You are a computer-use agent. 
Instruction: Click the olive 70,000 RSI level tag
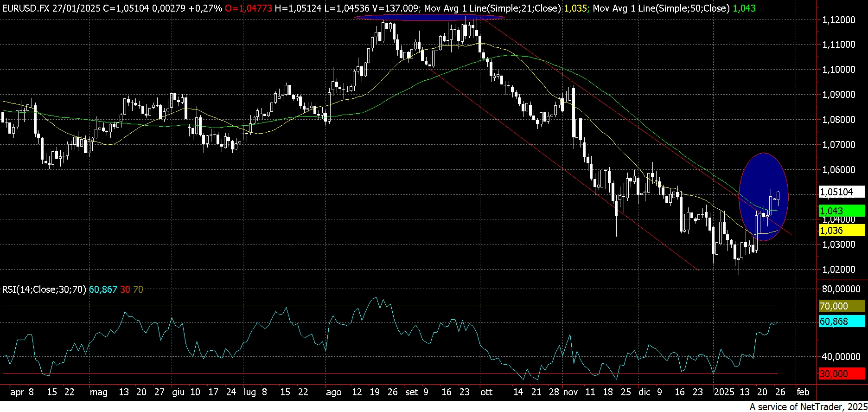[842, 306]
